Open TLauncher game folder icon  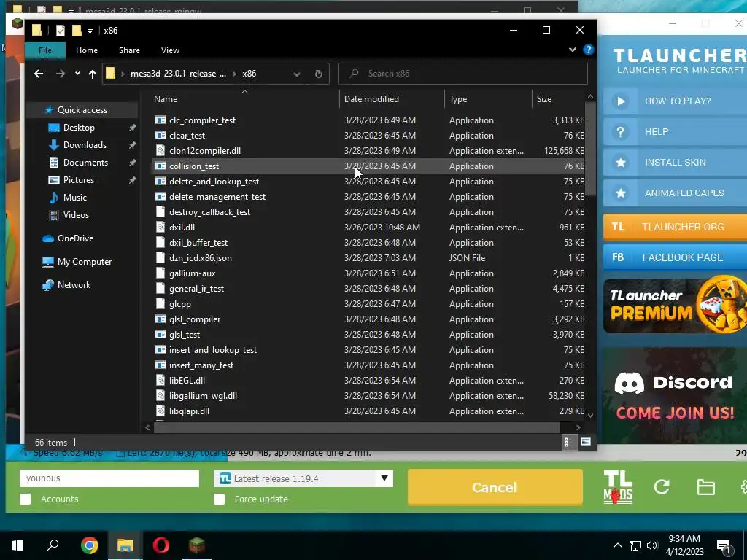(x=705, y=486)
